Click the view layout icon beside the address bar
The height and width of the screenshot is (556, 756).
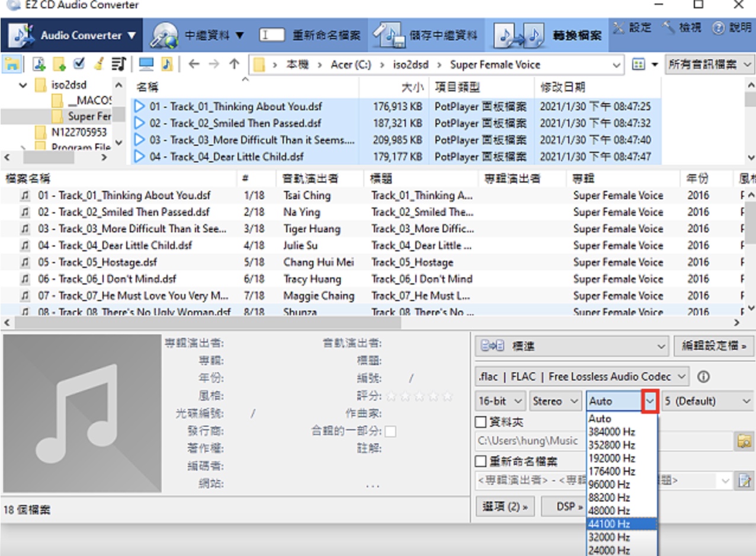pos(639,64)
